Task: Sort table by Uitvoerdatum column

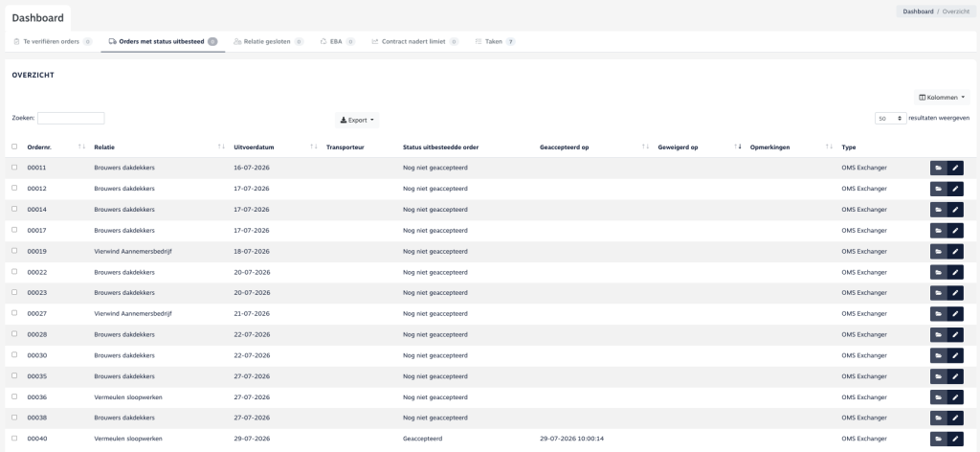Action: click(314, 147)
